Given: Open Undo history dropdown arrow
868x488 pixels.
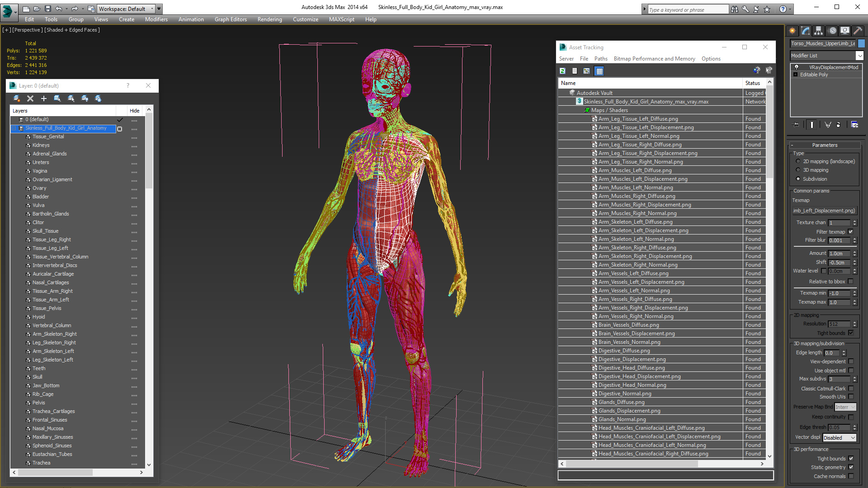Looking at the screenshot, I should pos(66,9).
